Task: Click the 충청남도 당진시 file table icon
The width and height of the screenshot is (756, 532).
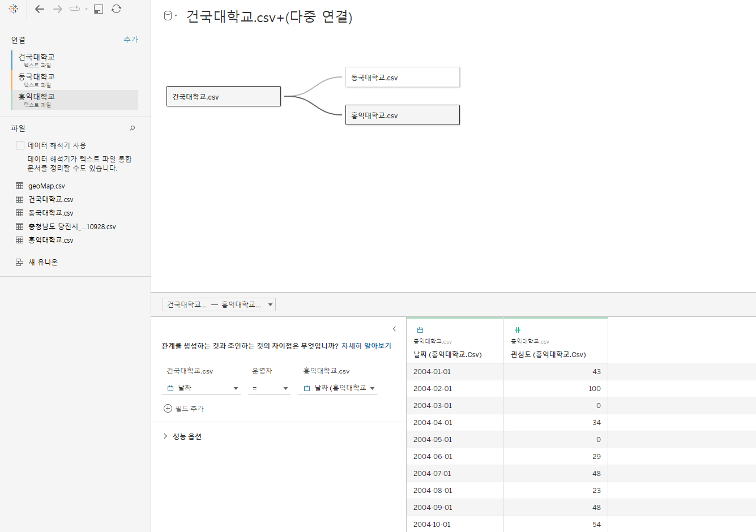Action: pyautogui.click(x=20, y=226)
